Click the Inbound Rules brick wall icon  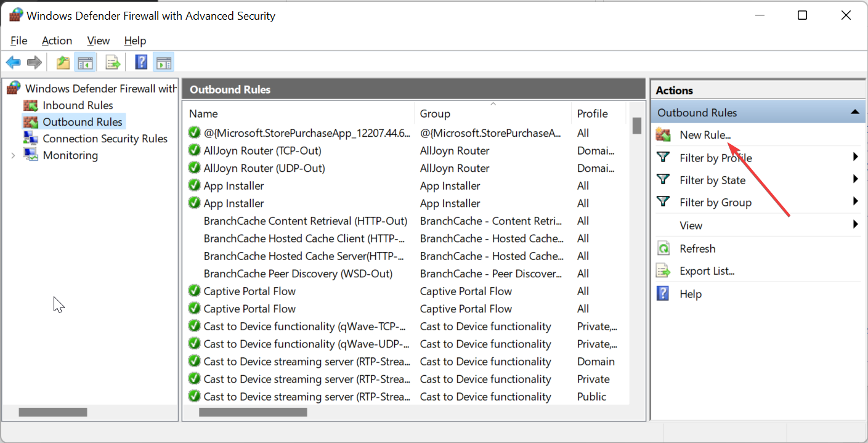coord(31,105)
